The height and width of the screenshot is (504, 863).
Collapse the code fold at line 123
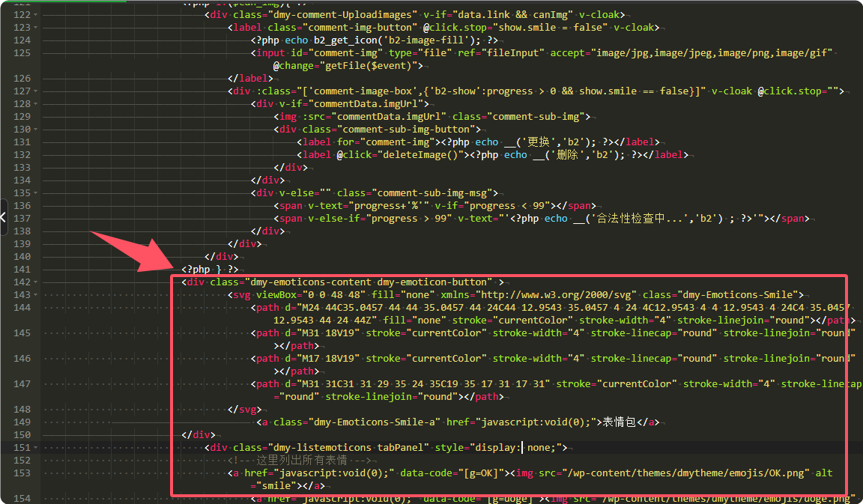(x=36, y=28)
